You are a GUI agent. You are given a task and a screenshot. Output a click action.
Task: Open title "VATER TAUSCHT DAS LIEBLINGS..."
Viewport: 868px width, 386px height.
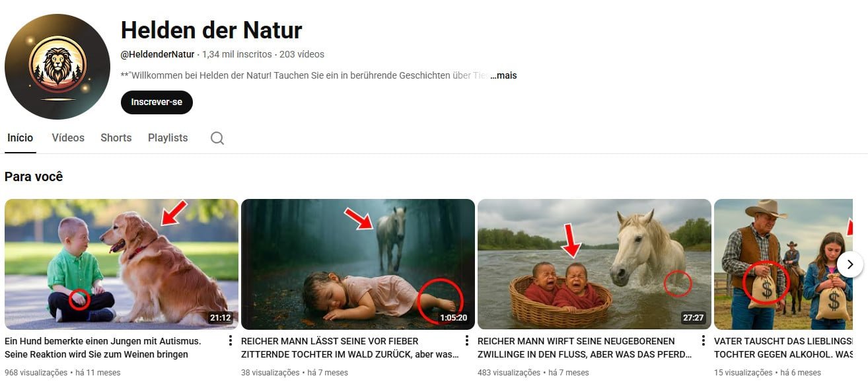click(783, 341)
